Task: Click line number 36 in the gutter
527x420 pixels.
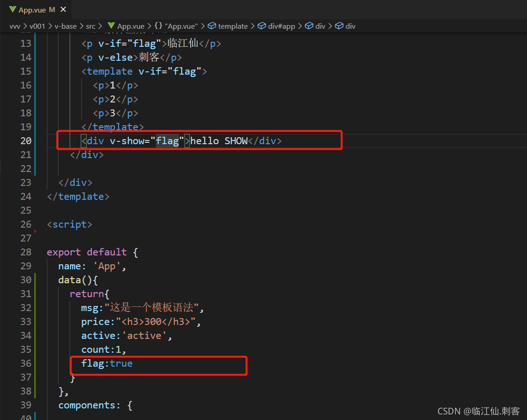Action: (x=26, y=363)
